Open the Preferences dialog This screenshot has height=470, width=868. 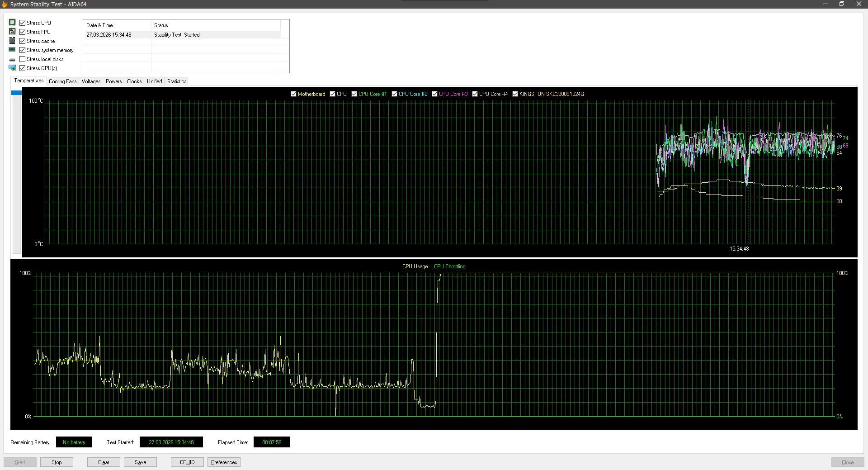224,462
